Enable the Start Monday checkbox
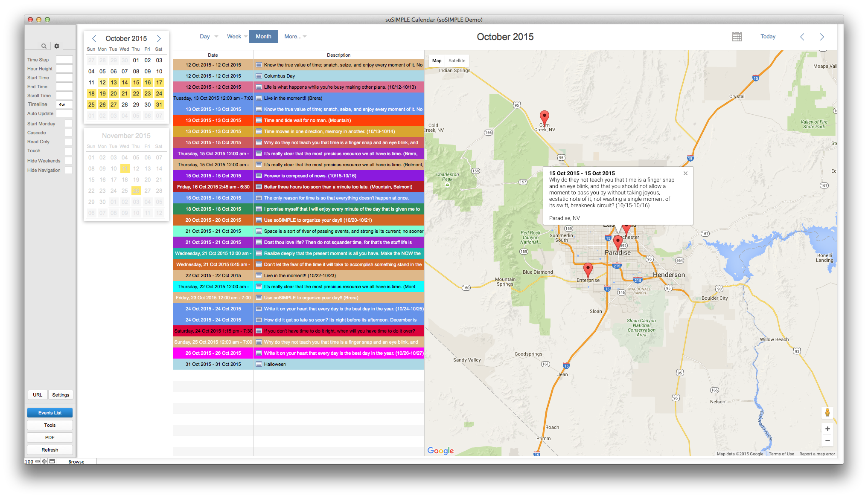 click(69, 124)
